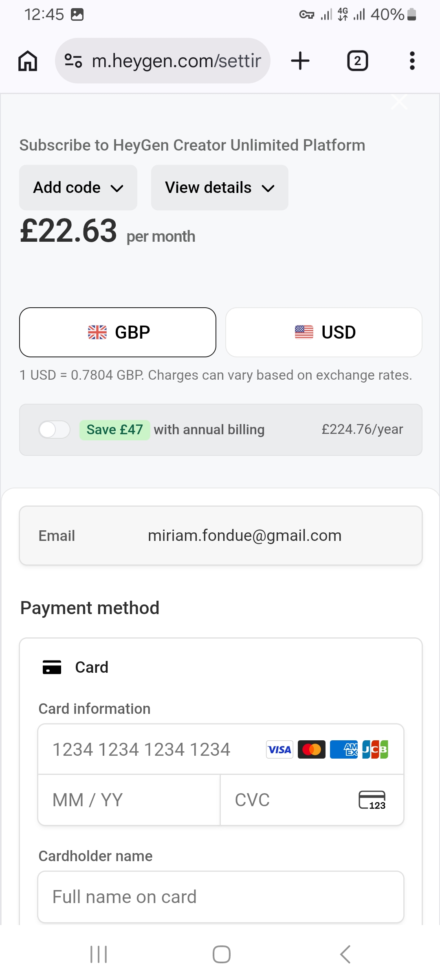Expand the View details dropdown

220,188
